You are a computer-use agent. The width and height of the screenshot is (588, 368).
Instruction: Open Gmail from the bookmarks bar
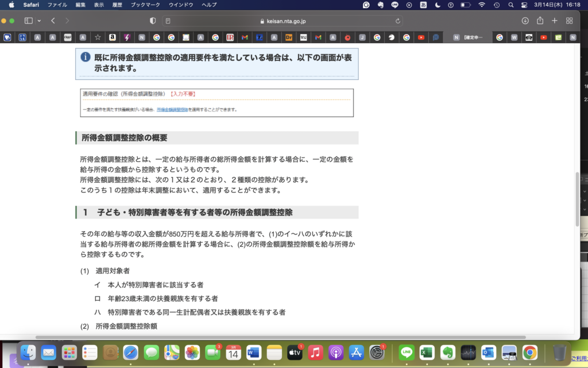(x=245, y=37)
